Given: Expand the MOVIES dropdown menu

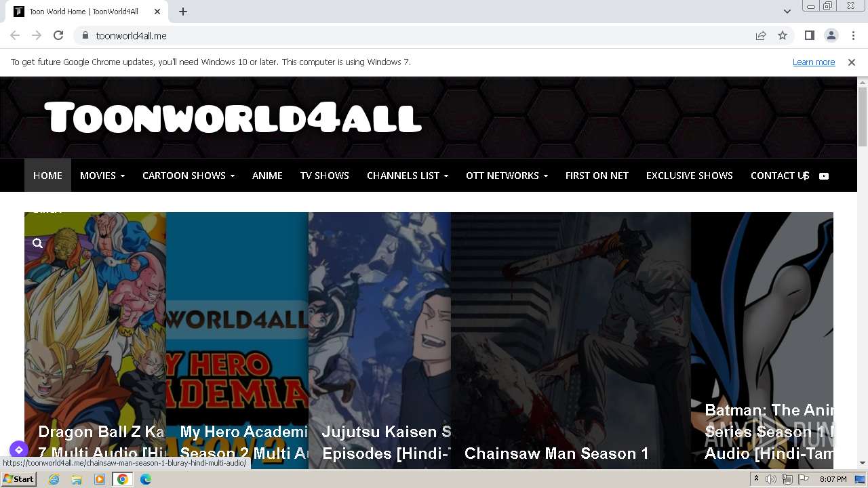Looking at the screenshot, I should (x=102, y=176).
